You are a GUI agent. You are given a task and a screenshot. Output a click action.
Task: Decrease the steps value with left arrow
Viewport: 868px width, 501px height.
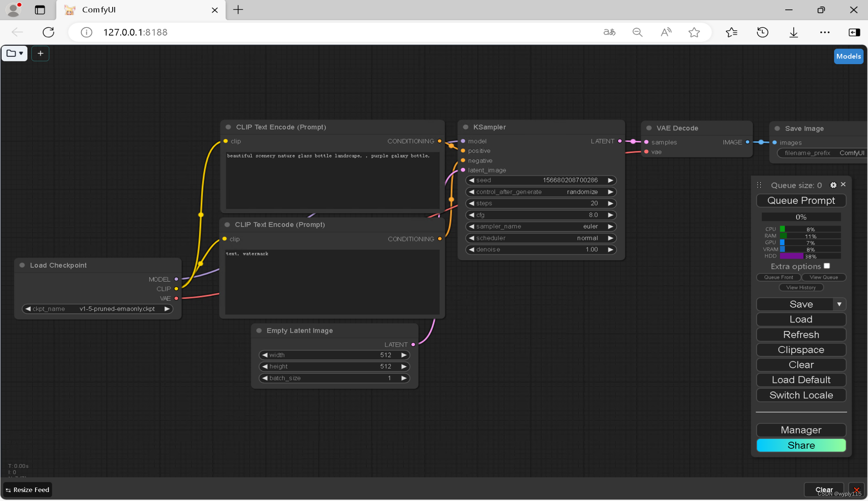(x=472, y=203)
